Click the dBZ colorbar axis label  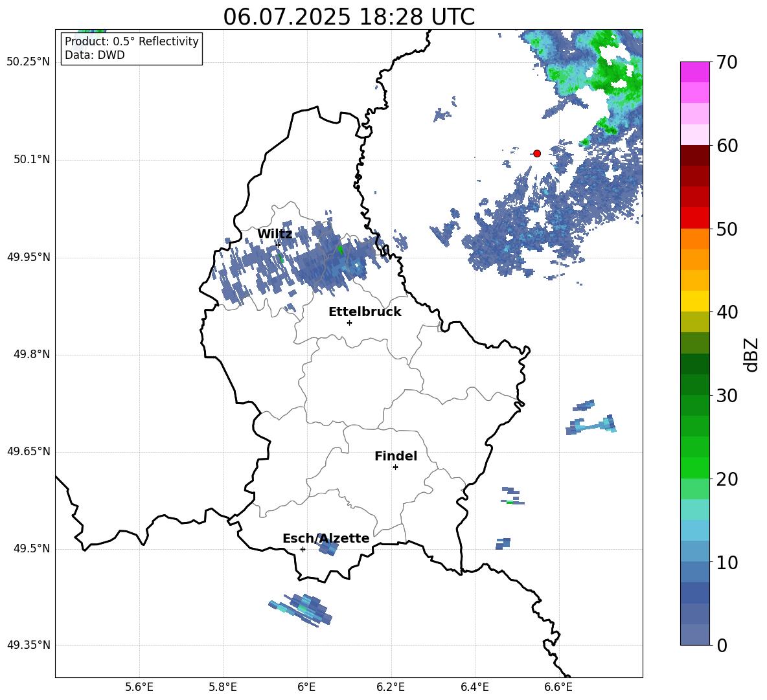coord(750,354)
